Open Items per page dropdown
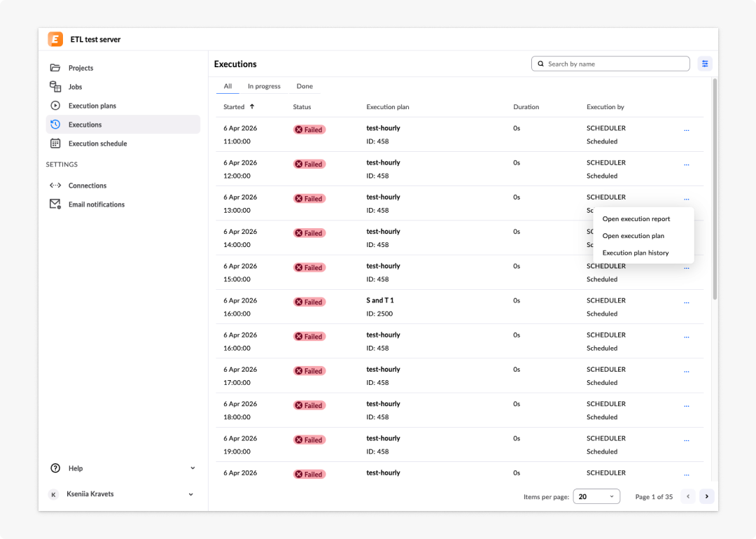Screen dimensions: 756x539 [x=596, y=496]
